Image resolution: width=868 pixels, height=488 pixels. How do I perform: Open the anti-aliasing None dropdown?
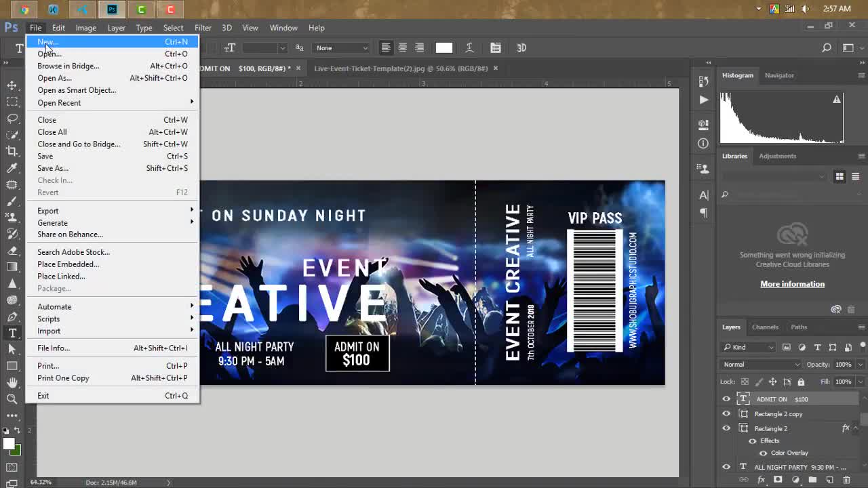[x=342, y=47]
